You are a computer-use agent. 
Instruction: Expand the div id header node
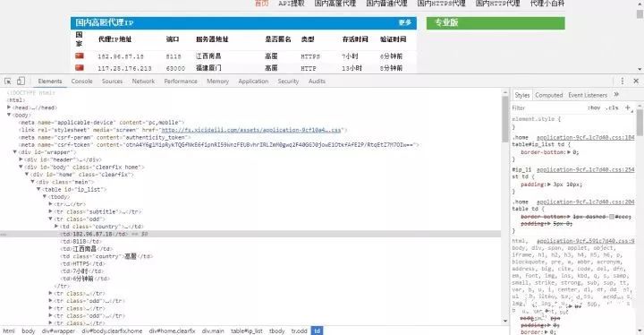(x=21, y=159)
